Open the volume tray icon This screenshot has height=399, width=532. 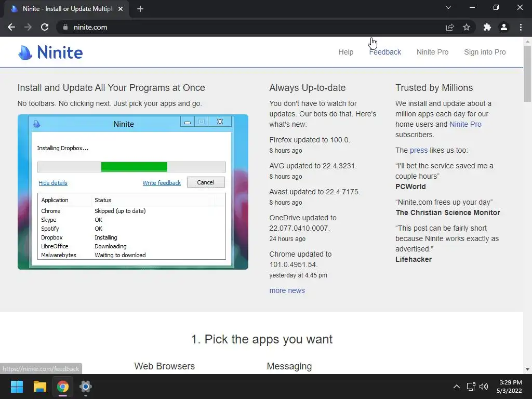[484, 387]
